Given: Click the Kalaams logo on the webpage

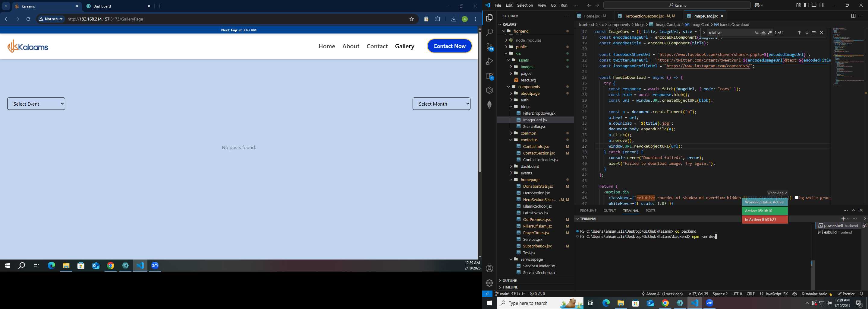Looking at the screenshot, I should pyautogui.click(x=28, y=46).
